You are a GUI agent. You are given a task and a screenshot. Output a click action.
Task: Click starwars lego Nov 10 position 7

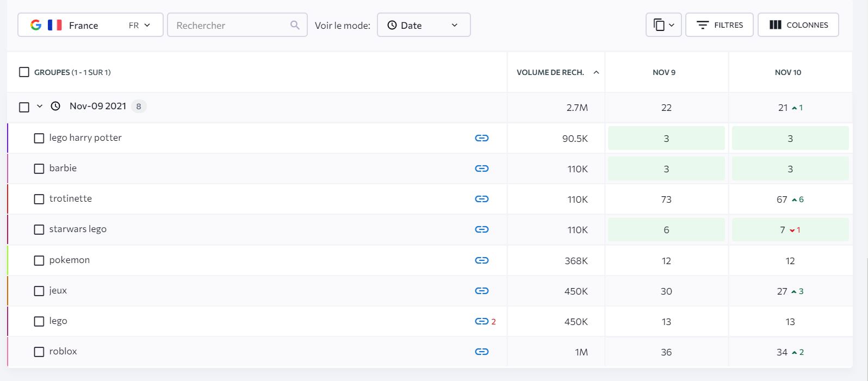[x=782, y=230]
